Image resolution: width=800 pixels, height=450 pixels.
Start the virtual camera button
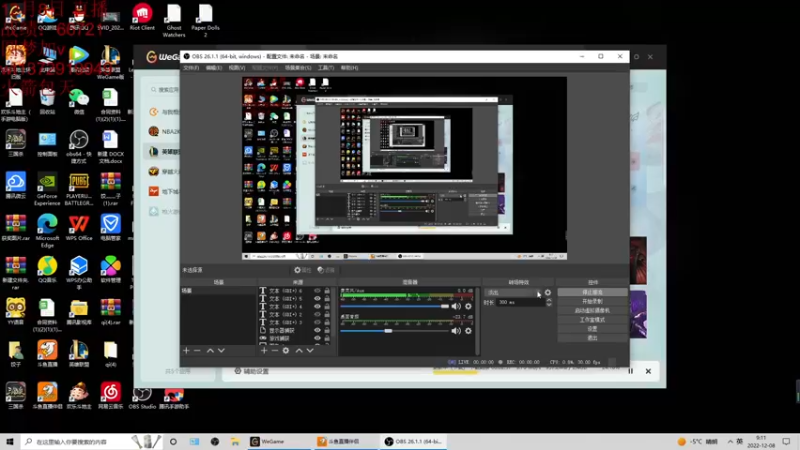tap(592, 311)
